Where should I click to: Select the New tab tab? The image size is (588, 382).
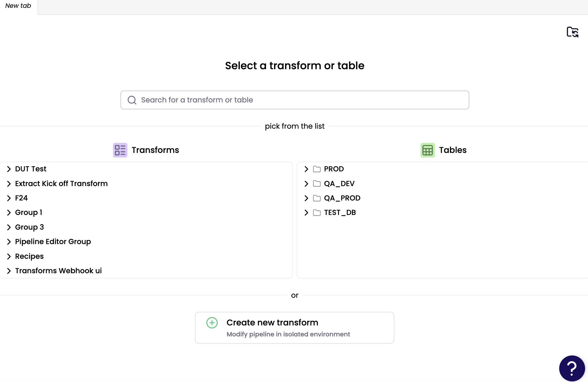click(18, 6)
